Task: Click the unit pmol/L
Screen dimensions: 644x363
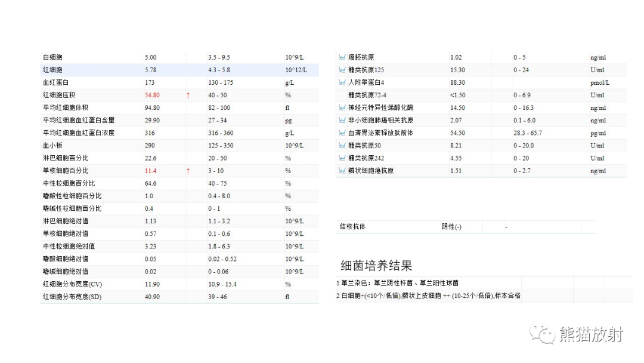Action: click(600, 82)
